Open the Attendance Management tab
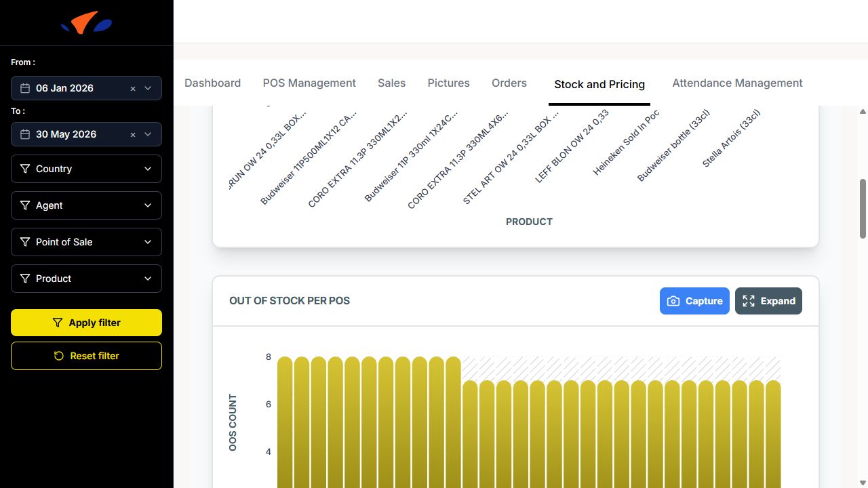Screen dimensions: 868x488 click(x=737, y=83)
